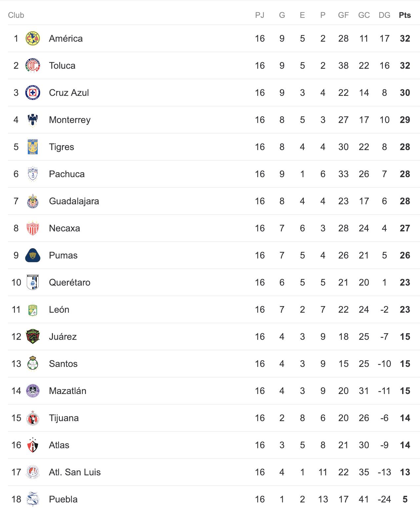Image resolution: width=420 pixels, height=515 pixels.
Task: Select the Querétaro club name
Action: click(x=69, y=282)
